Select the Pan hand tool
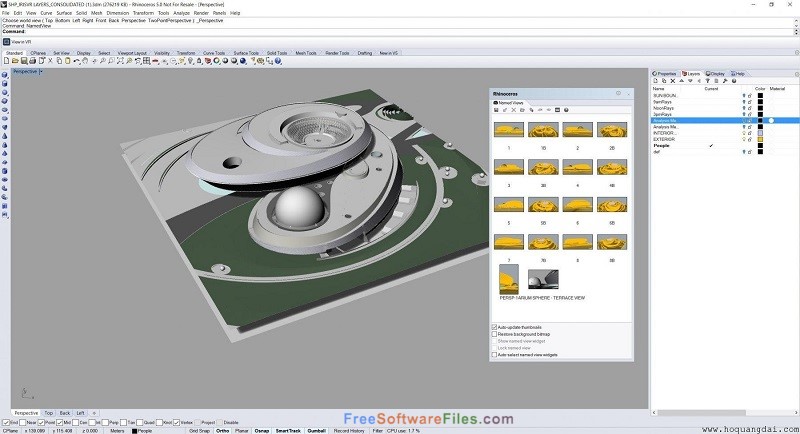Image resolution: width=800 pixels, height=434 pixels. click(x=85, y=61)
